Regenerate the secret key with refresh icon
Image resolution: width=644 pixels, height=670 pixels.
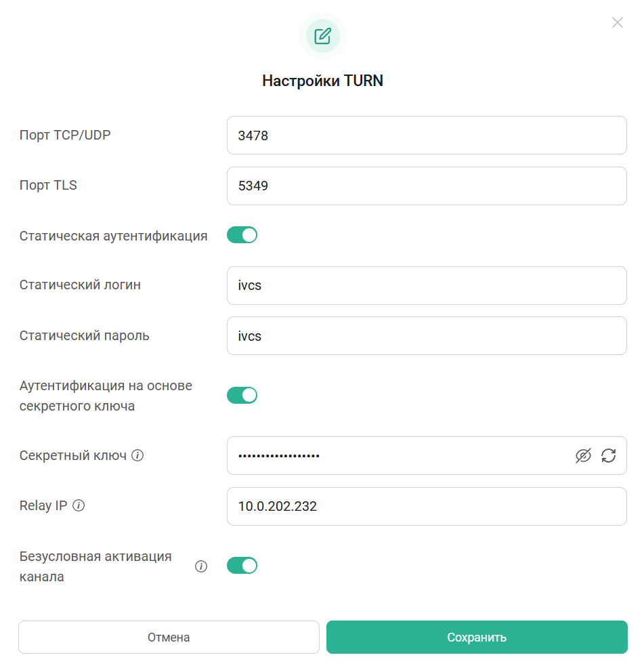(x=608, y=455)
